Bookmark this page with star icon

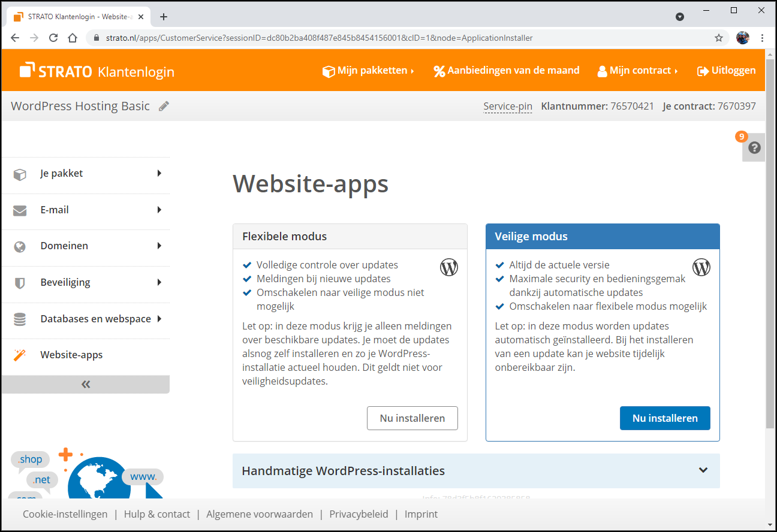click(x=719, y=38)
